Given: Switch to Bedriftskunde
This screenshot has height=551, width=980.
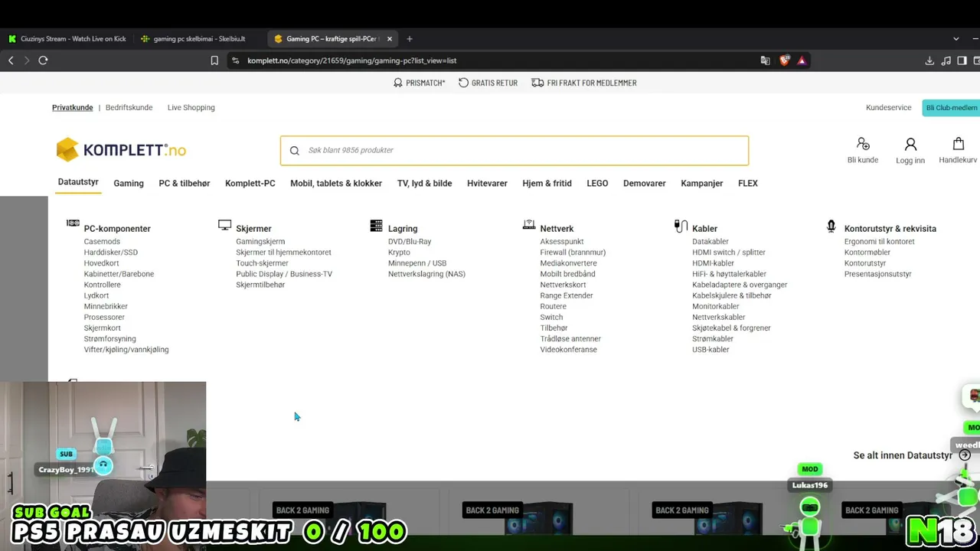Looking at the screenshot, I should click(129, 108).
